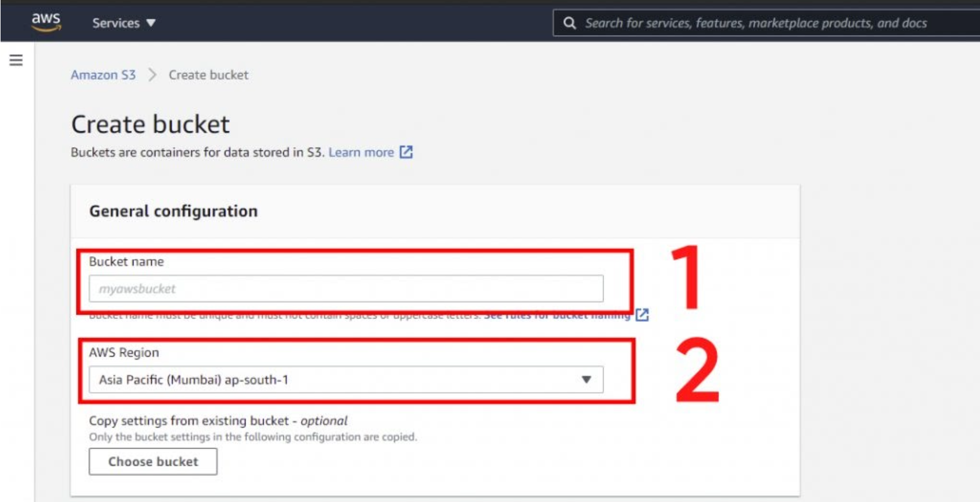This screenshot has height=502, width=980.
Task: Click the AWS logo
Action: (x=46, y=22)
